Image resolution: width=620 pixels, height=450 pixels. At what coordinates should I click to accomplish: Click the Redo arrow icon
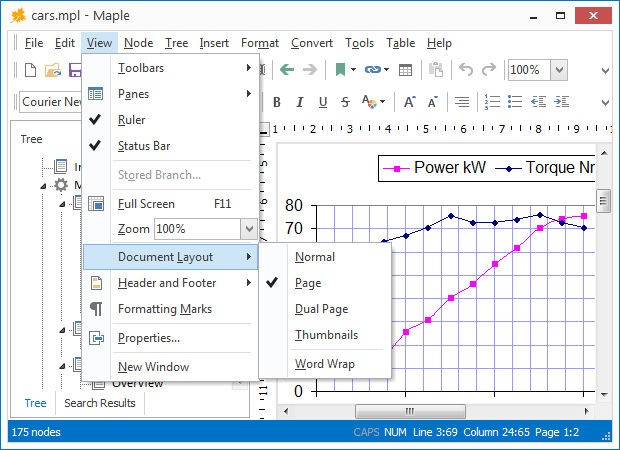(489, 70)
